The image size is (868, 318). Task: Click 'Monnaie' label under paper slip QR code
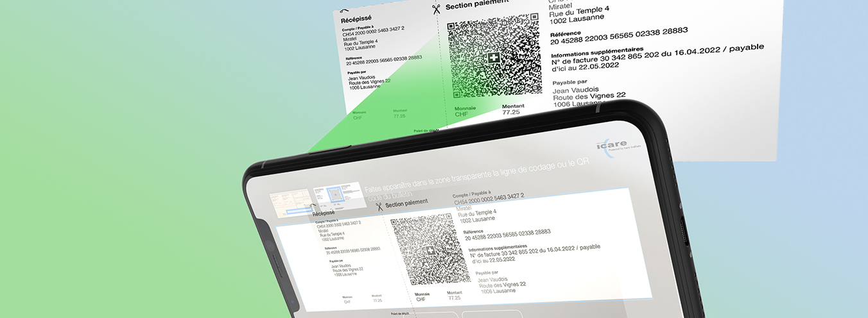click(465, 108)
